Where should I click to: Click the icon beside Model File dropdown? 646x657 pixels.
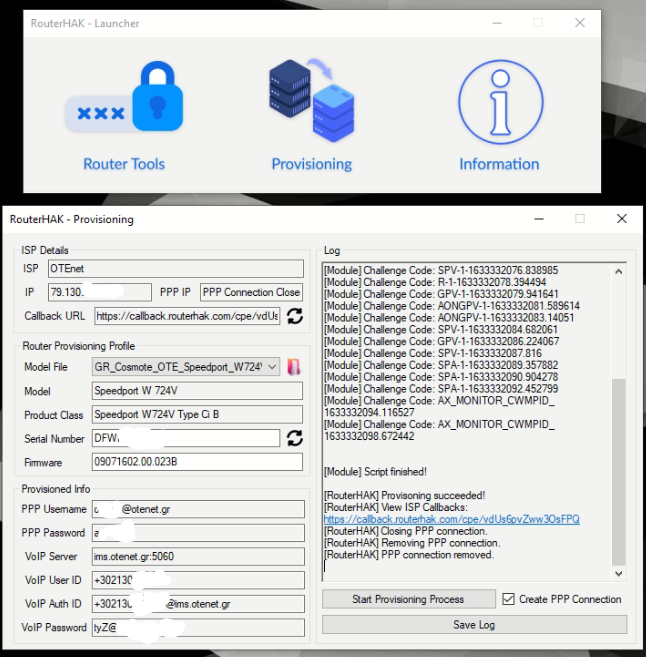pos(294,367)
